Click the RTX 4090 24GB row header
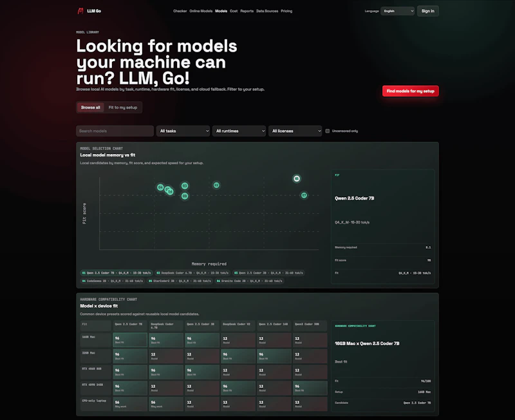515x420 pixels. 95,388
